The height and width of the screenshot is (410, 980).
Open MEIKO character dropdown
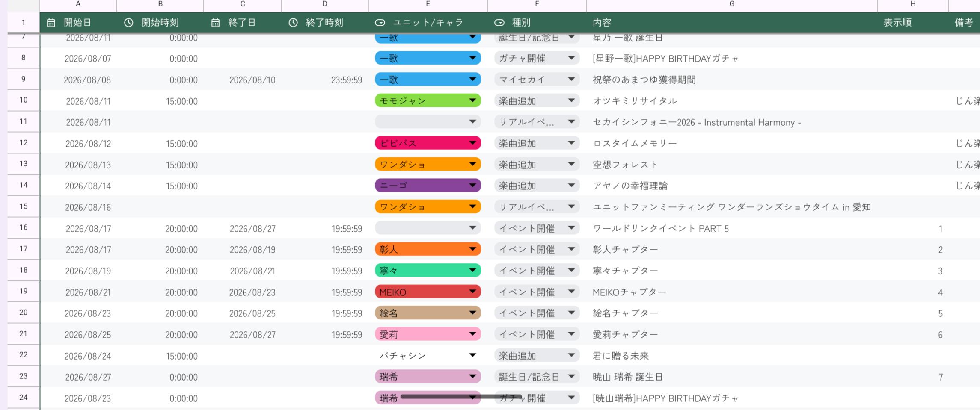(x=428, y=292)
